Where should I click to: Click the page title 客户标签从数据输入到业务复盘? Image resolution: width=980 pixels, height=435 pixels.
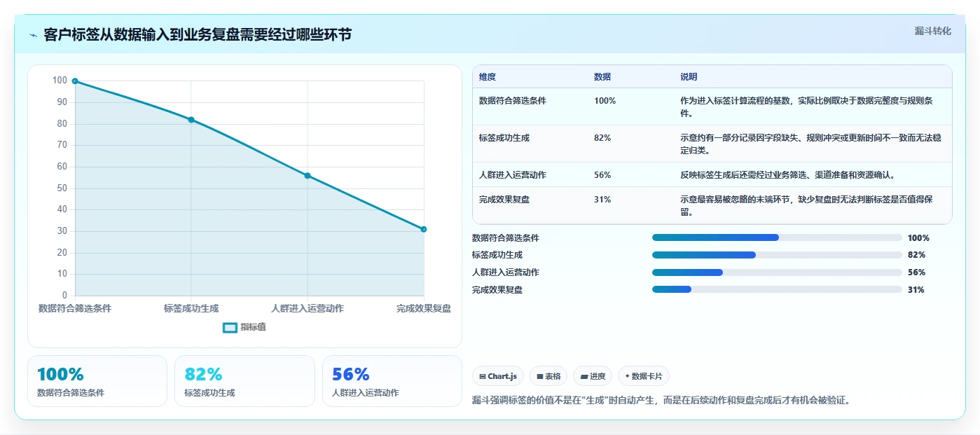pos(198,35)
